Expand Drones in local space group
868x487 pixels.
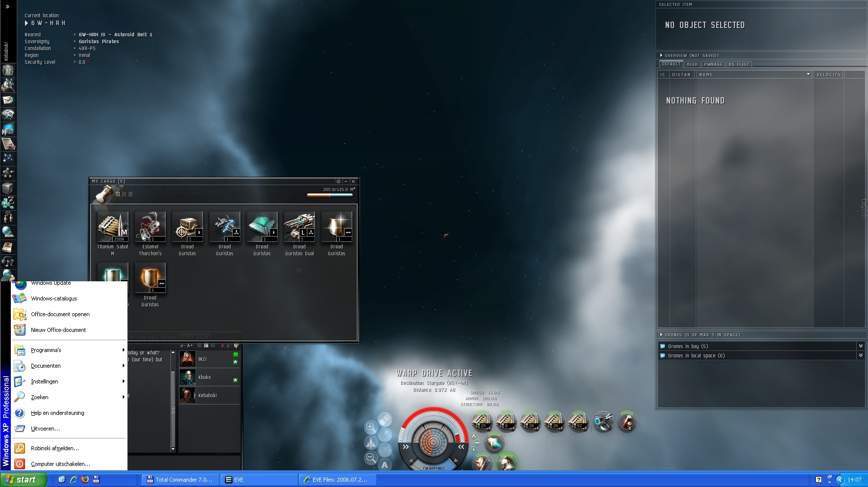click(760, 355)
